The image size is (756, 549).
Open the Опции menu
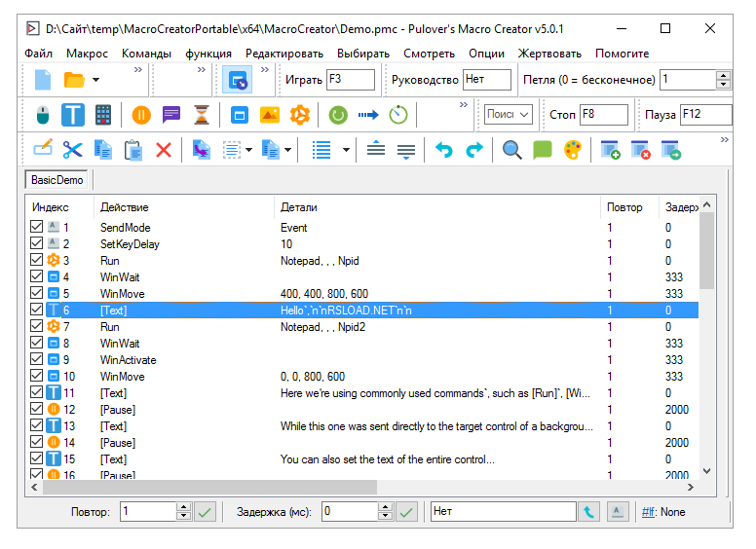click(486, 54)
